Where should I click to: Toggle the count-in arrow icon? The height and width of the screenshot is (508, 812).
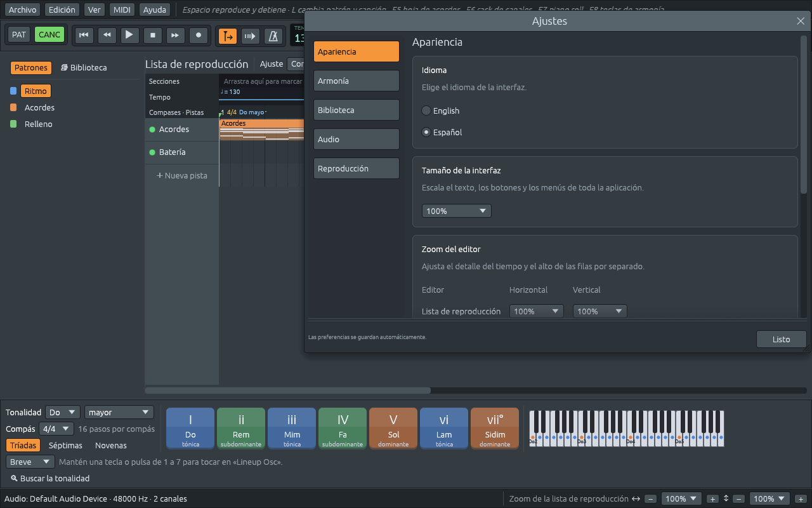(251, 36)
